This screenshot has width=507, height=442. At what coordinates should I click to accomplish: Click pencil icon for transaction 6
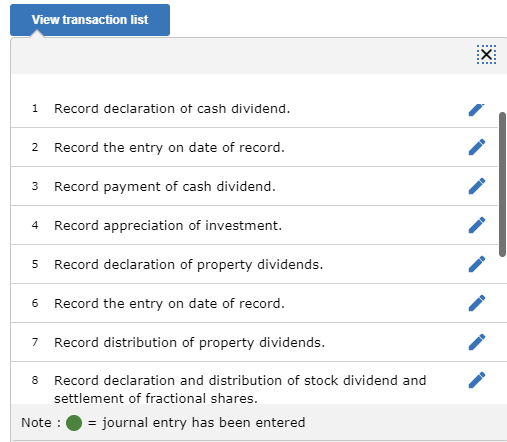tap(476, 303)
